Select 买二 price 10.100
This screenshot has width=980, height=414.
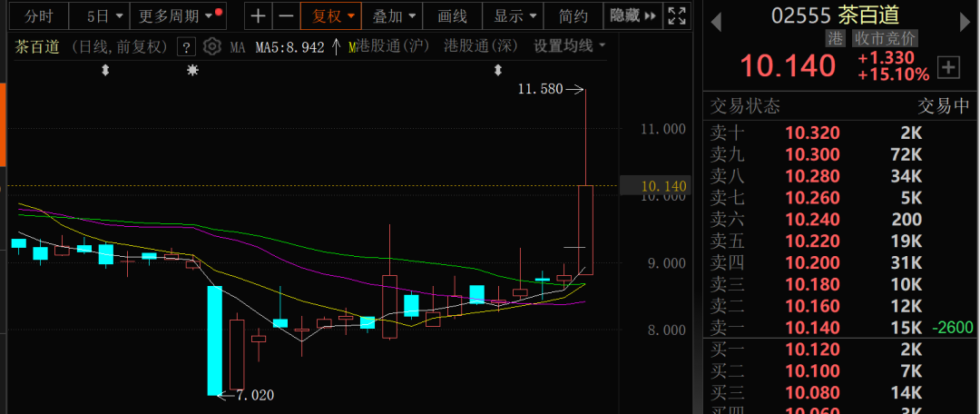tap(812, 371)
